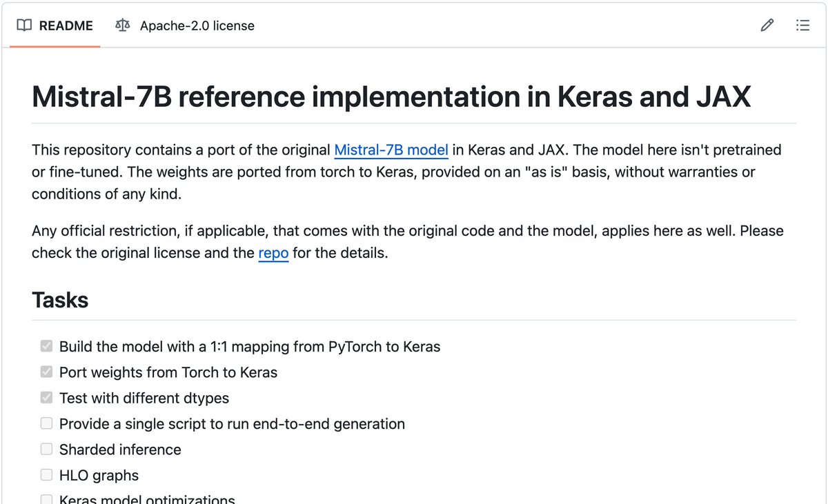Check the Sharded inference box

click(46, 450)
